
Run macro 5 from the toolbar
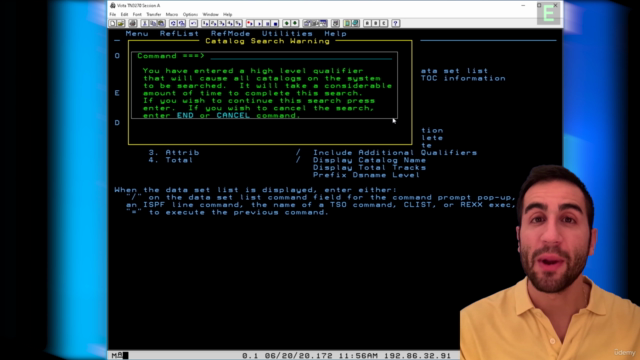(x=238, y=23)
